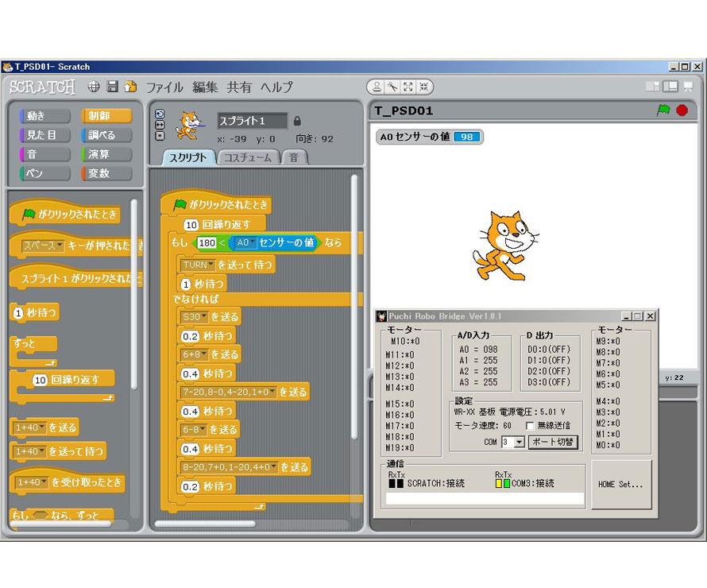707x588 pixels.
Task: Open the A0 sensor dropdown in script
Action: pyautogui.click(x=245, y=242)
